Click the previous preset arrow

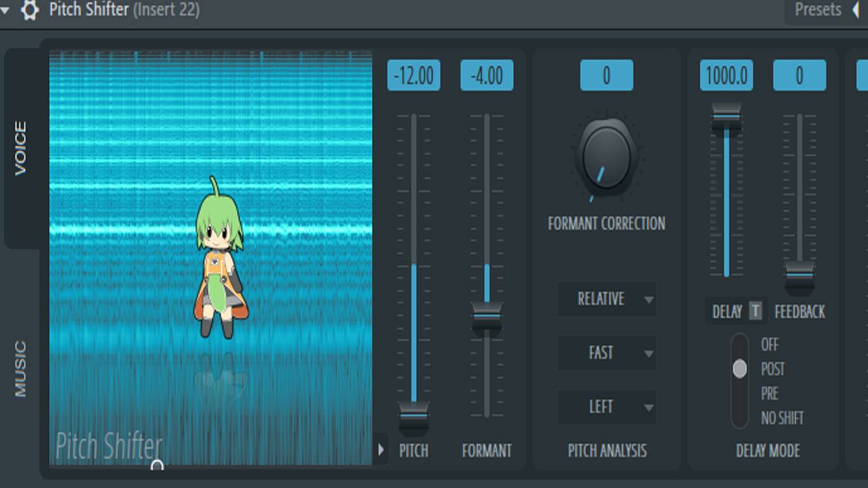point(856,10)
